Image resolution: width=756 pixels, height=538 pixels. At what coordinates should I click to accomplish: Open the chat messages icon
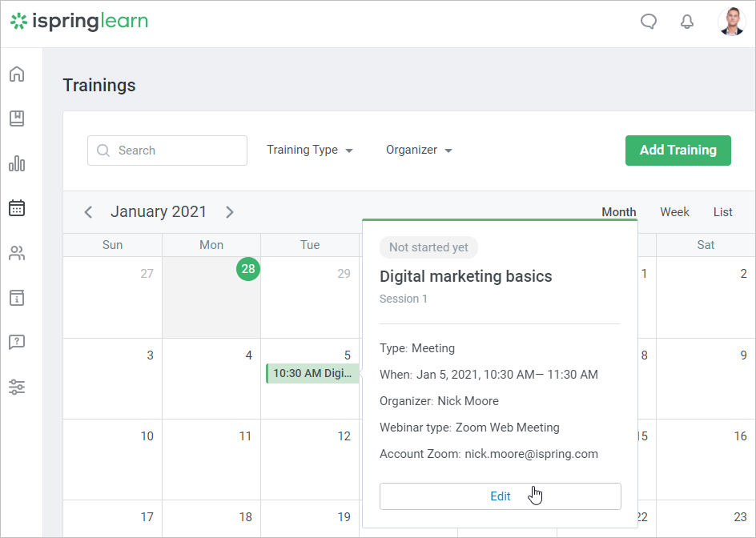click(x=649, y=22)
